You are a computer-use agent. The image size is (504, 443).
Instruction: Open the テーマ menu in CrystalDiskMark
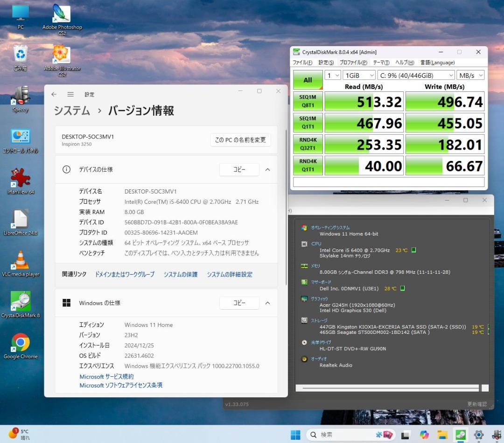coord(380,62)
